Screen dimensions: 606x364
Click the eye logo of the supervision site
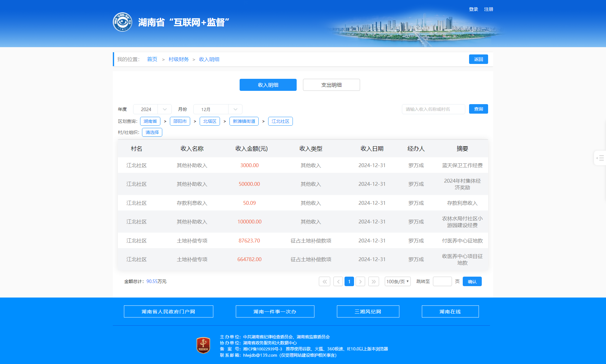pos(122,22)
